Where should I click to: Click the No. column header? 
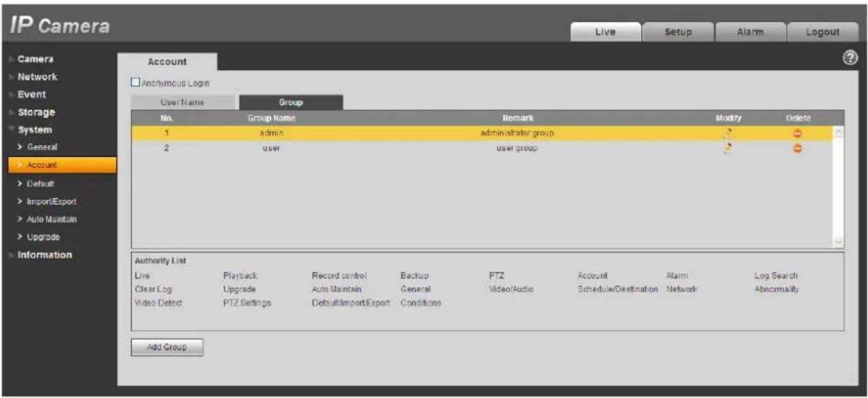click(x=166, y=118)
